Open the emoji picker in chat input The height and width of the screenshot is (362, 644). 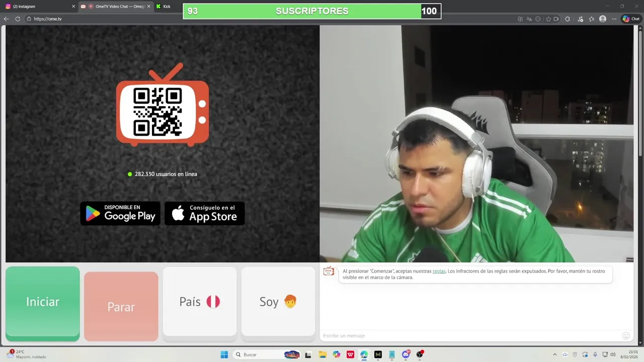point(626,335)
